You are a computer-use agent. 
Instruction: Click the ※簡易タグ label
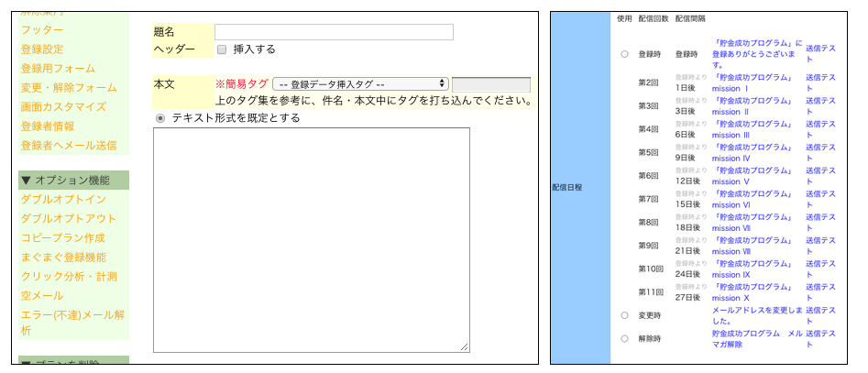(241, 84)
